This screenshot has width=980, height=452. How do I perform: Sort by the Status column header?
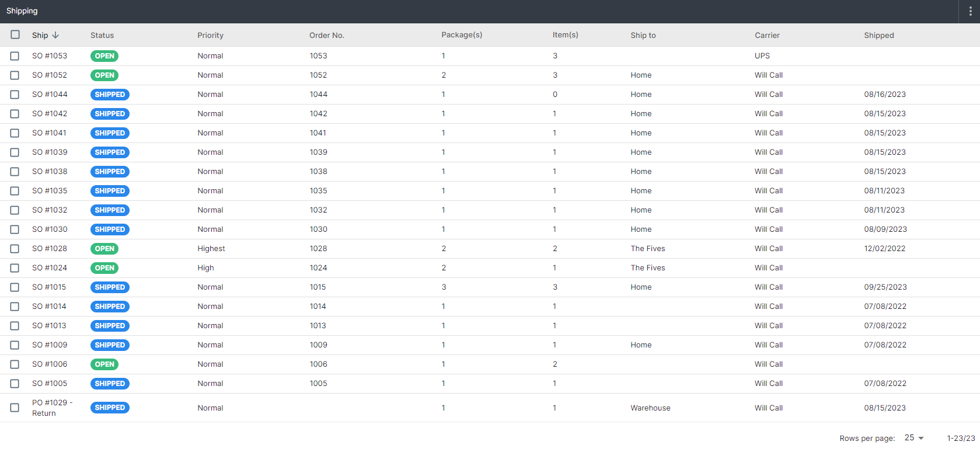pyautogui.click(x=102, y=35)
